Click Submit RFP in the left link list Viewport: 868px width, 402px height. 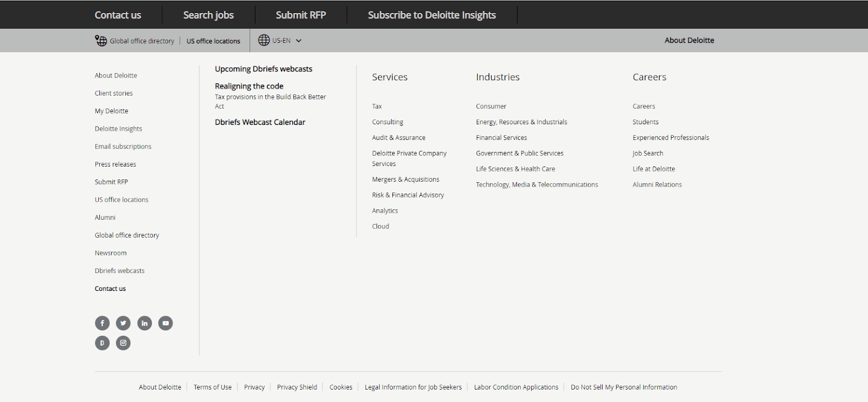pyautogui.click(x=111, y=182)
